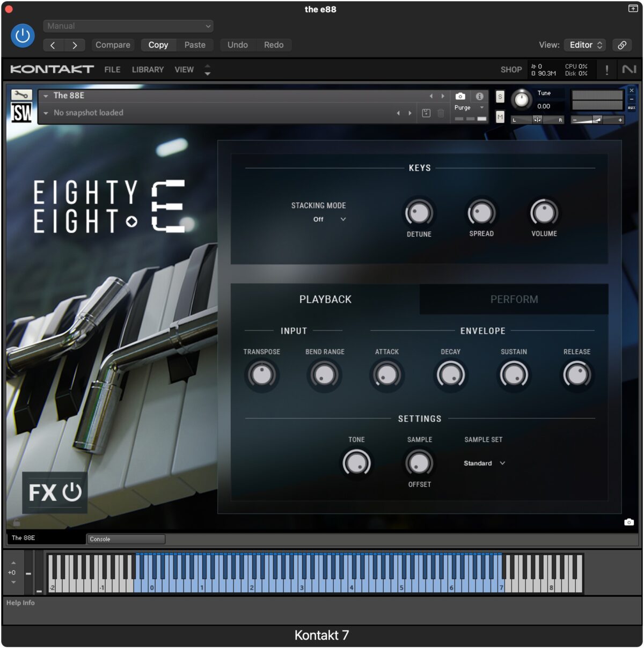Open instrument edit wrench icon
644x648 pixels.
tap(21, 95)
